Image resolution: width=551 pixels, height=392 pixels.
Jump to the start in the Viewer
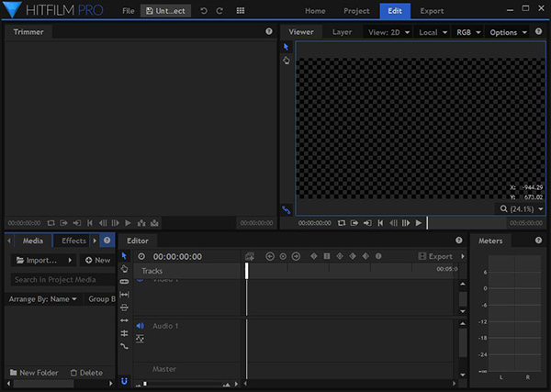tap(380, 223)
